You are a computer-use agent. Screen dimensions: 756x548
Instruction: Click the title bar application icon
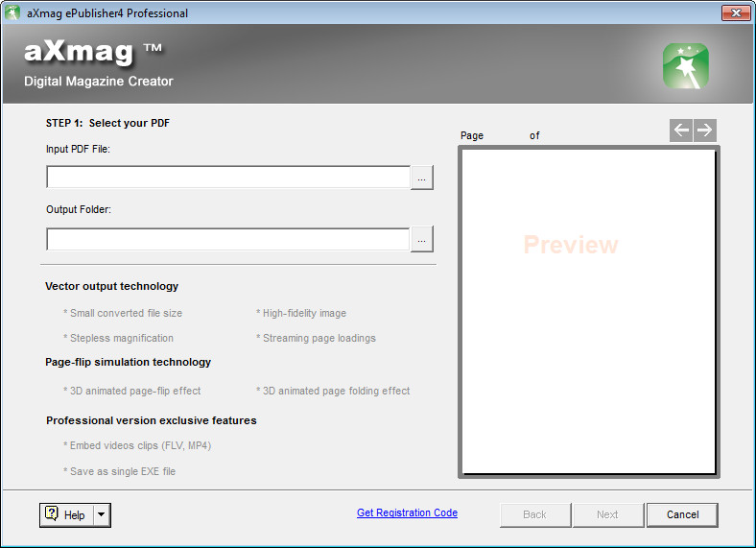(12, 13)
